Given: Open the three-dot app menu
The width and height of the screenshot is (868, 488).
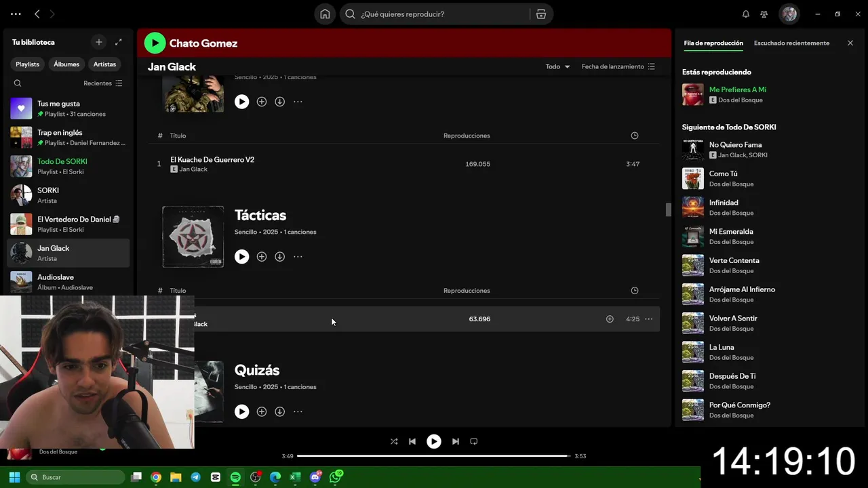Looking at the screenshot, I should pos(16,14).
